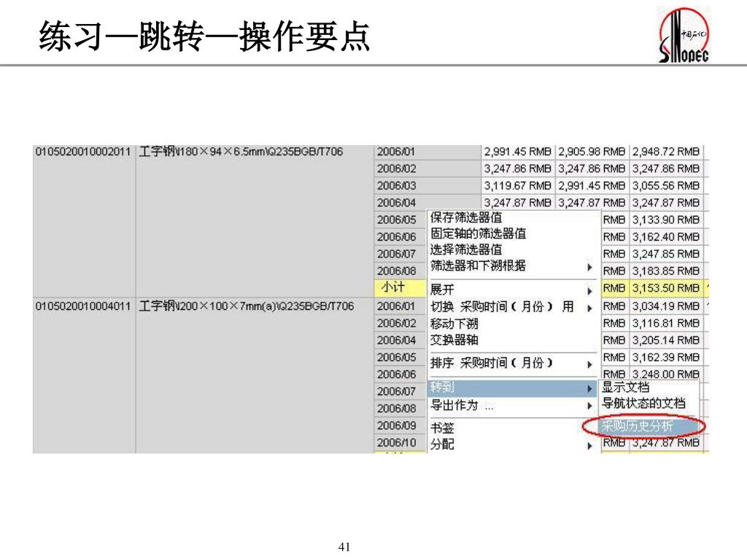The image size is (747, 560).
Task: Click 选择筛选器值 menu item
Action: pyautogui.click(x=513, y=249)
